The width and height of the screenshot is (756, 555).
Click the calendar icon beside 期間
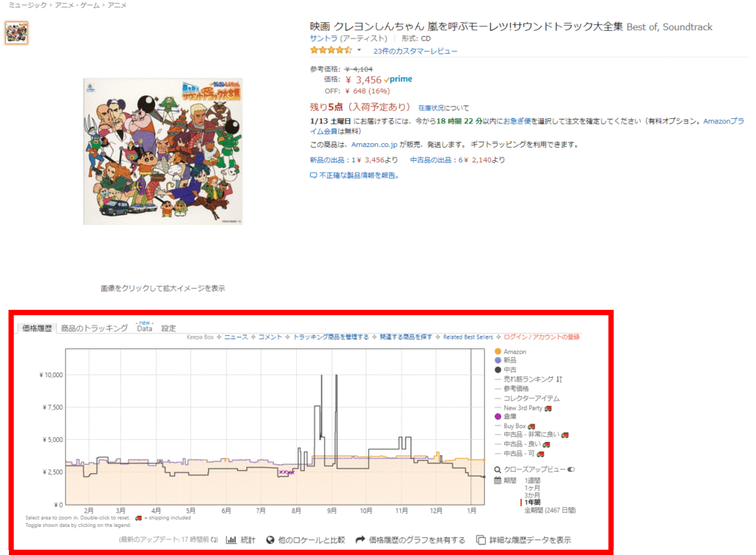498,480
